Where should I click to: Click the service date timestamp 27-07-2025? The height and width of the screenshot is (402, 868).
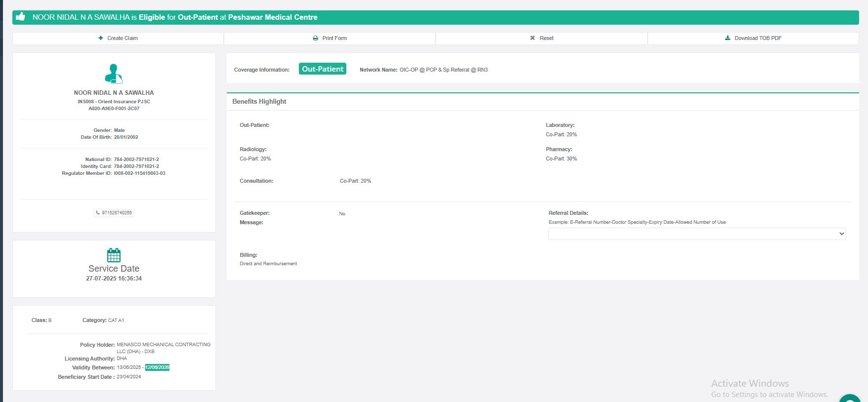coord(114,279)
